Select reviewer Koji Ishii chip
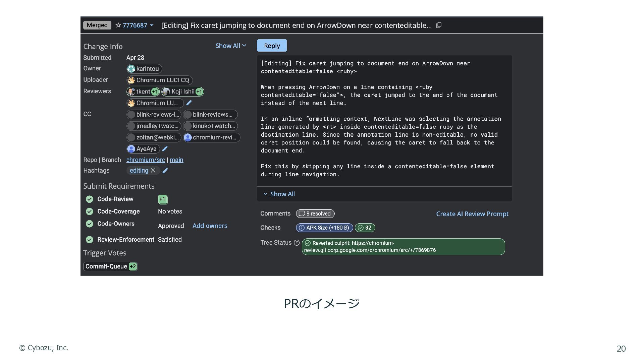The image size is (644, 362). [183, 92]
